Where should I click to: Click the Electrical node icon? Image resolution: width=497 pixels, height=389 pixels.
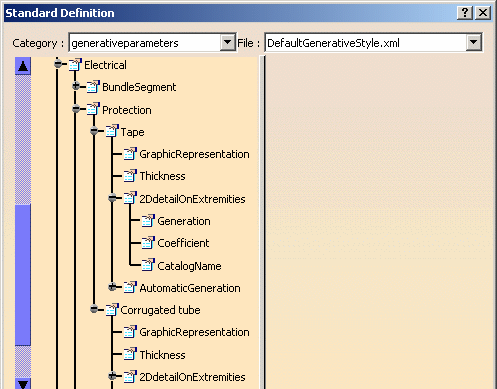tap(75, 65)
